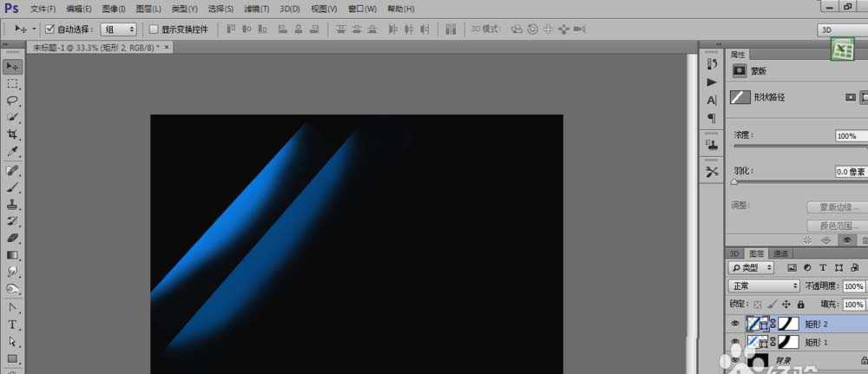Viewport: 868px width, 374px height.
Task: Open the 正常 blend mode dropdown
Action: [764, 285]
